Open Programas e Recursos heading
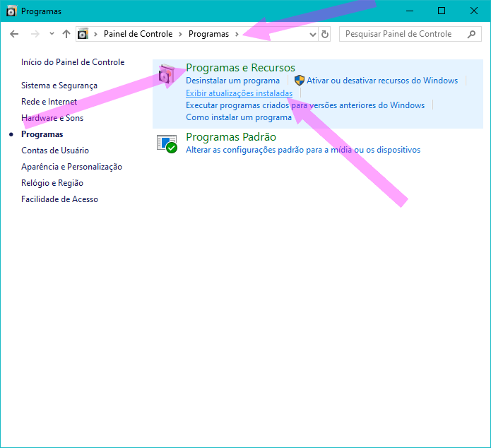The image size is (491, 448). [240, 68]
